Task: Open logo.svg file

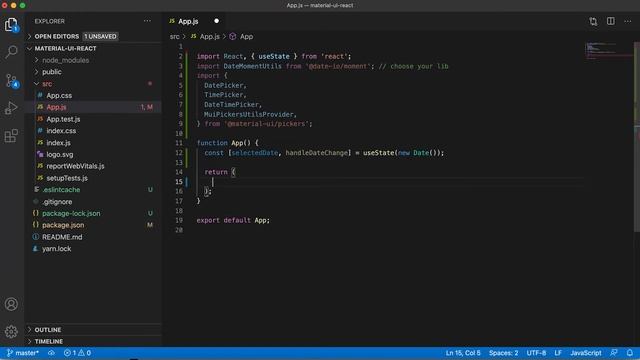Action: coord(94,155)
